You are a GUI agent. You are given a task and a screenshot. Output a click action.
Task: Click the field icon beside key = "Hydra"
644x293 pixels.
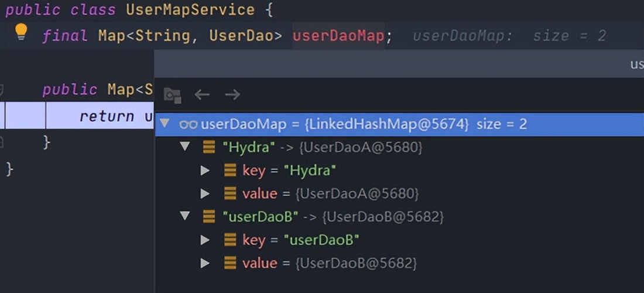pos(230,171)
